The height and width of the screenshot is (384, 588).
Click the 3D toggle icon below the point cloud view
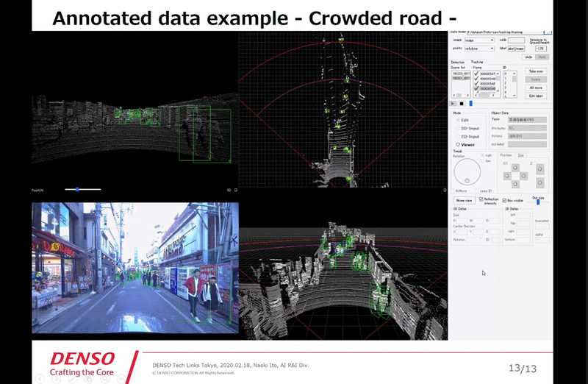pyautogui.click(x=229, y=190)
